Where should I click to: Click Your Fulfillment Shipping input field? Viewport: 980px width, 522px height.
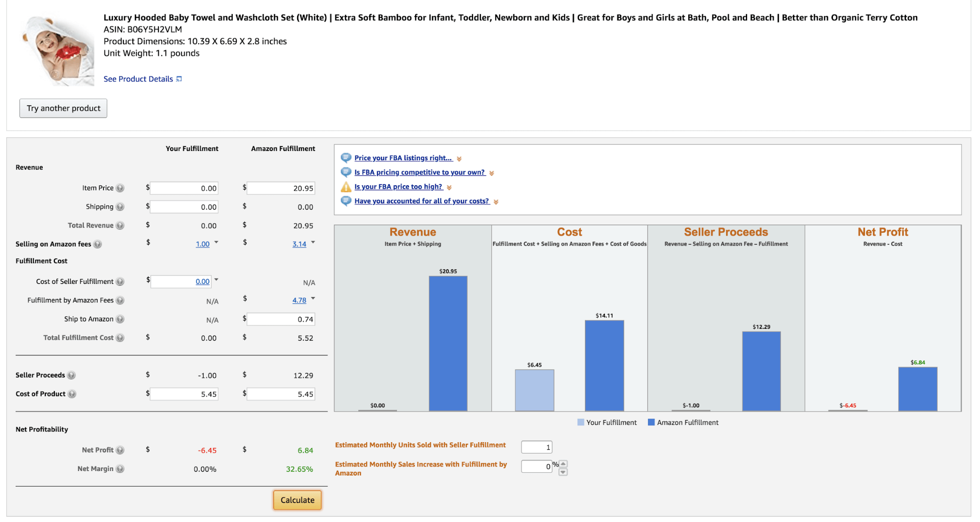click(184, 207)
